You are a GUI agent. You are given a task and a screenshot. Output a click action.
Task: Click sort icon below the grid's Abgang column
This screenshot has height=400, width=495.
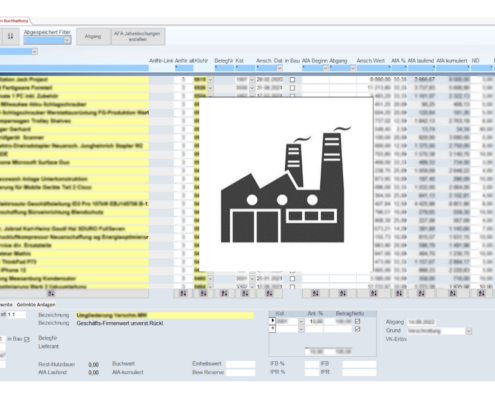(x=343, y=293)
